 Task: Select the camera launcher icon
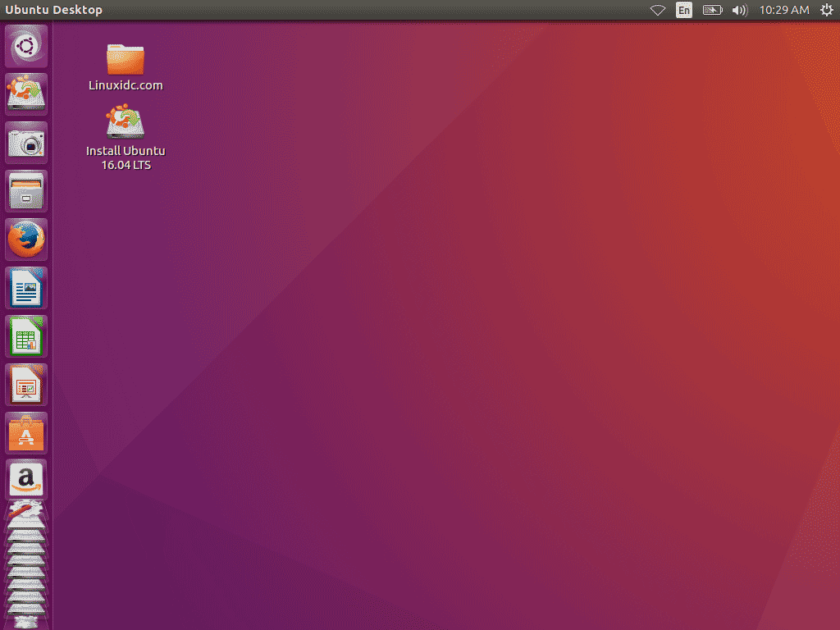pos(25,142)
